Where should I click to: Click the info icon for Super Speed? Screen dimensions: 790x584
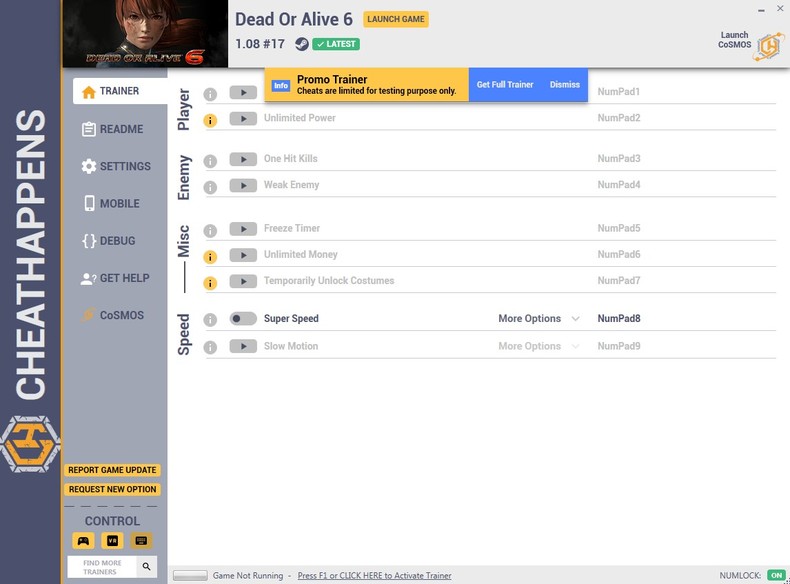pos(210,320)
